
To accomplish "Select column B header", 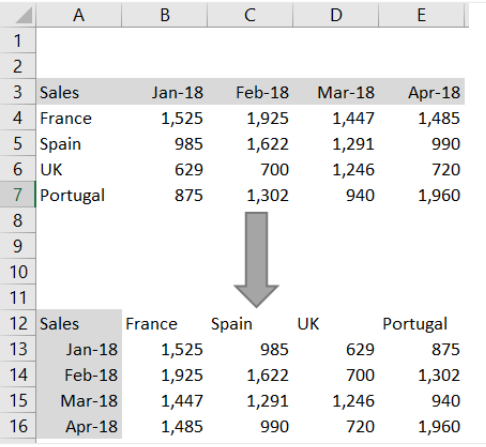I will click(x=165, y=15).
